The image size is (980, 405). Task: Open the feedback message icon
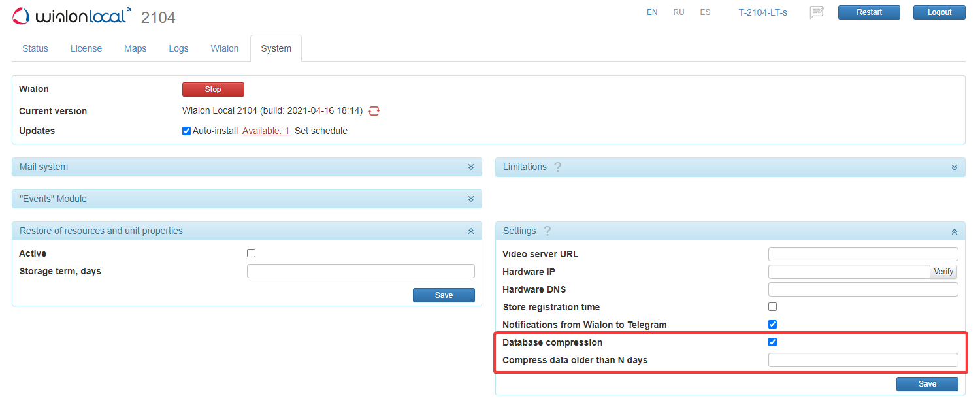tap(816, 12)
